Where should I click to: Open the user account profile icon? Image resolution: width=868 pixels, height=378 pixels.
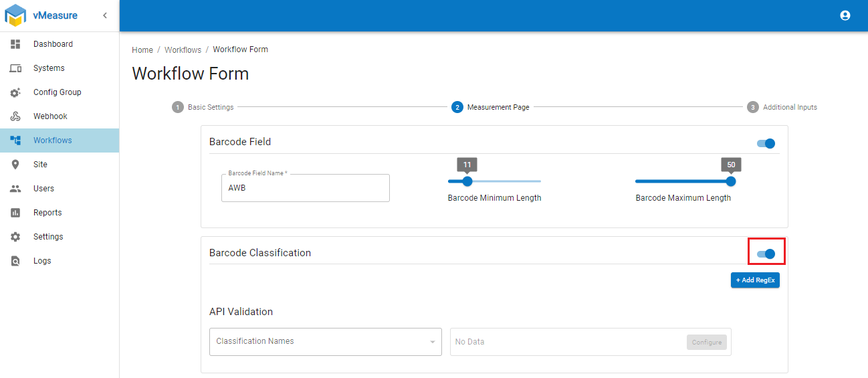pyautogui.click(x=845, y=15)
